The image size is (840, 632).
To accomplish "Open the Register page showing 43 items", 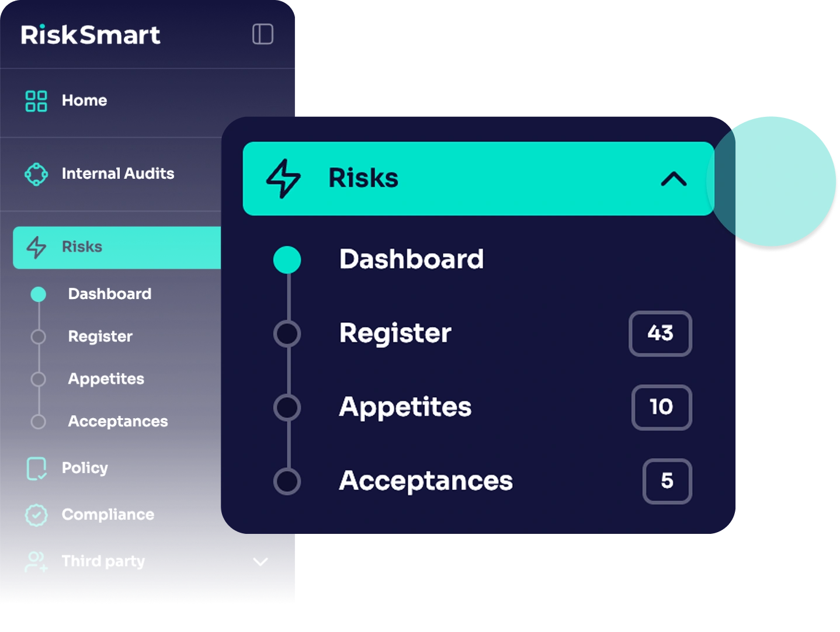I will [x=395, y=334].
